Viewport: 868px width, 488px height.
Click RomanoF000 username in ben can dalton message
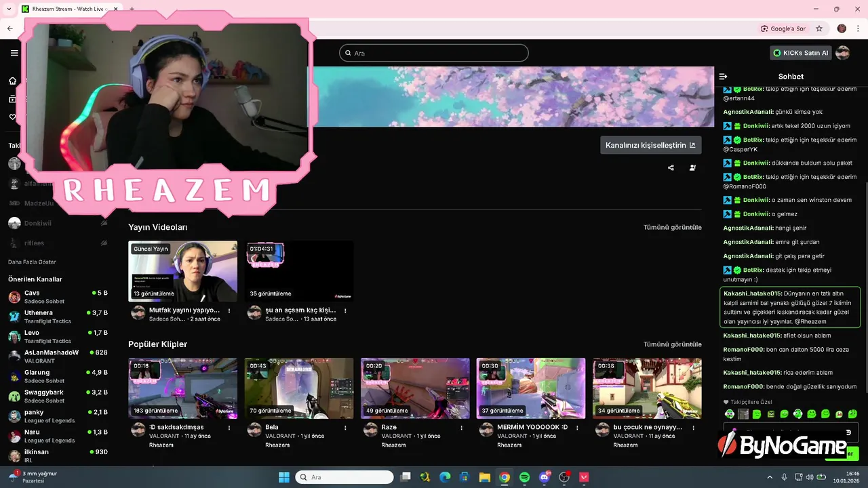(x=743, y=350)
